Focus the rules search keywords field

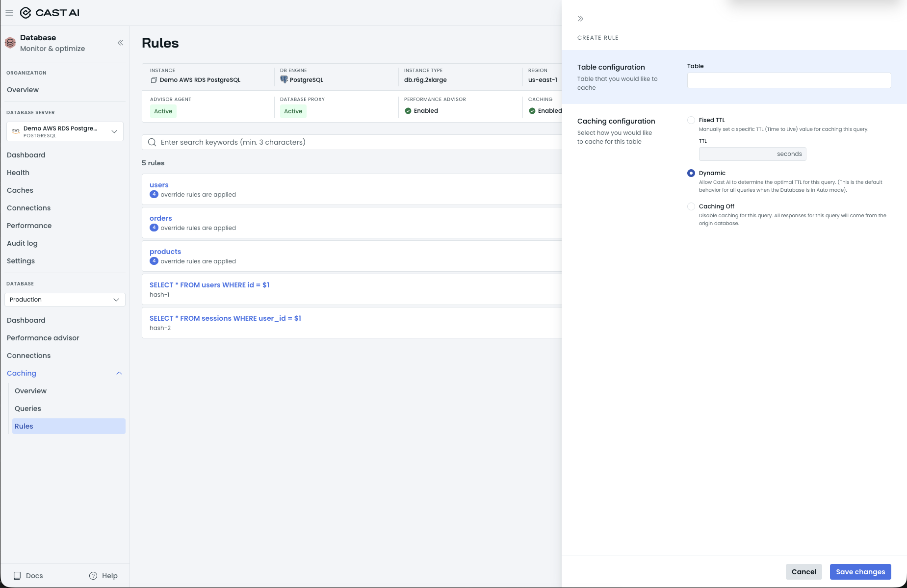point(352,142)
